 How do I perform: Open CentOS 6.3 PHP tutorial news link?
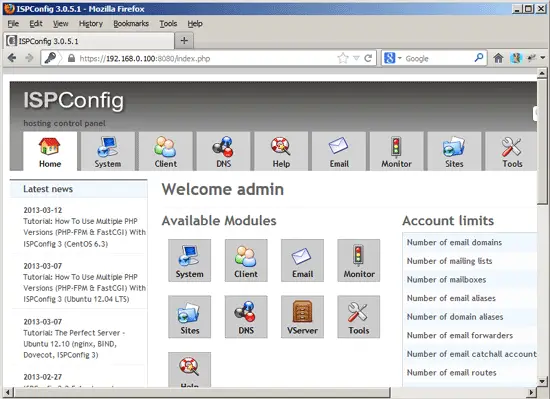(85, 232)
